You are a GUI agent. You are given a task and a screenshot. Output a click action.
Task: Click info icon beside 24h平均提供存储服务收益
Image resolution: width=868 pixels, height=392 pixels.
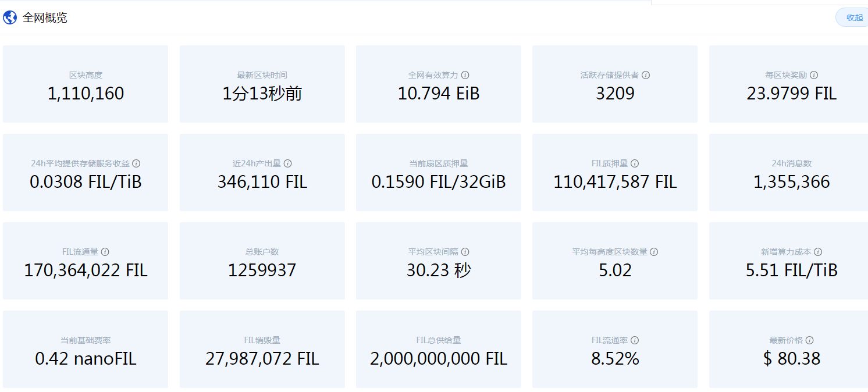click(x=136, y=163)
